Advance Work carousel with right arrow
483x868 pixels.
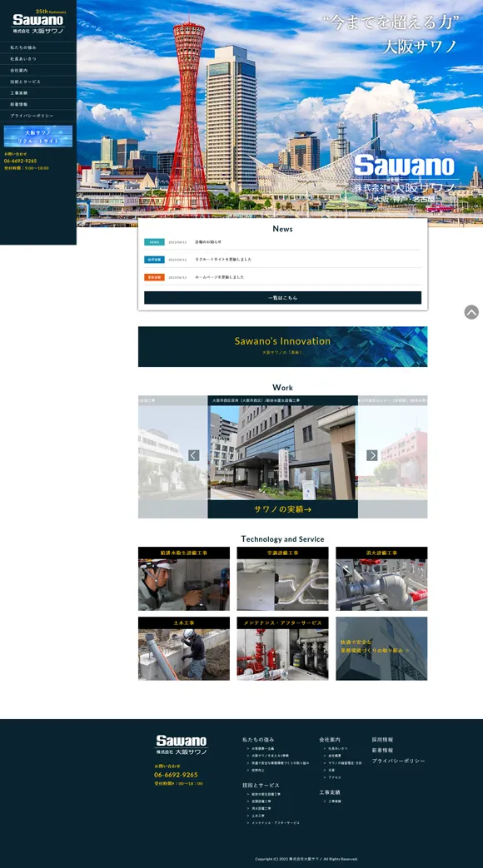point(371,455)
